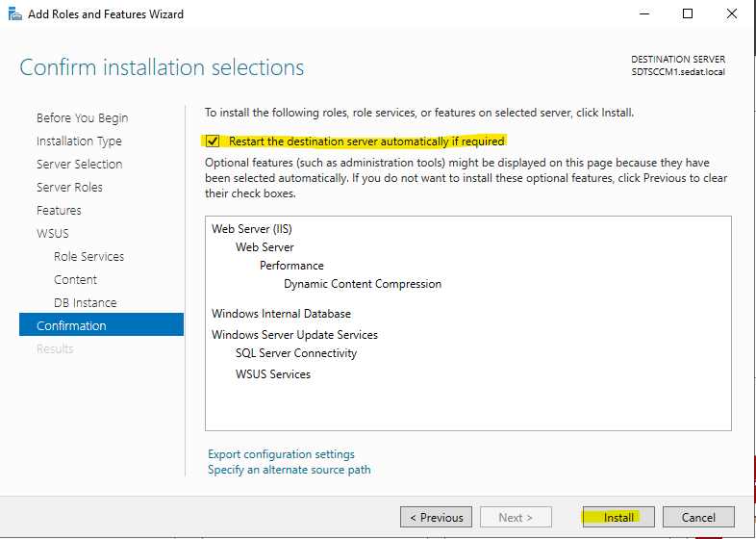Image resolution: width=756 pixels, height=539 pixels.
Task: Select Server Selection in sidebar
Action: [80, 164]
